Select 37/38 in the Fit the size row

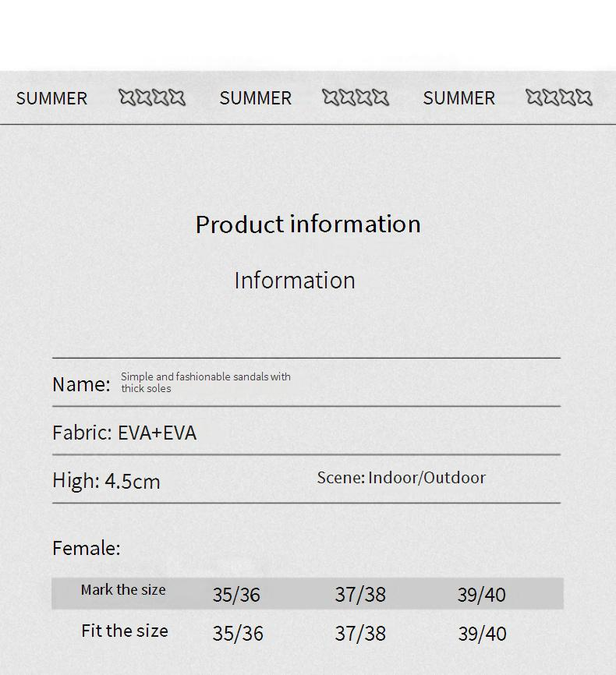[360, 634]
